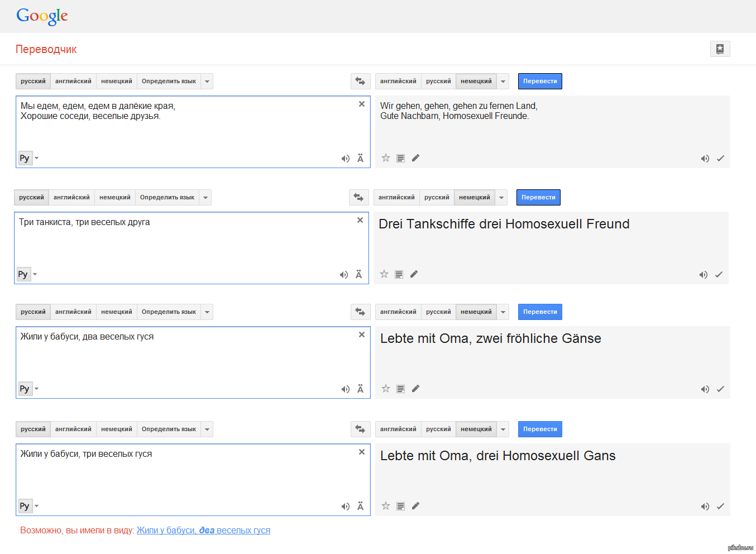Expand target language list in 'три веселых гуся' panel
This screenshot has width=756, height=554.
tap(503, 429)
